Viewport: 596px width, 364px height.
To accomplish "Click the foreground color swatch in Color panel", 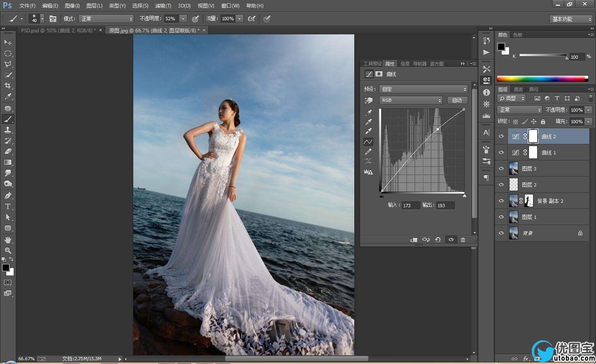I will click(501, 46).
